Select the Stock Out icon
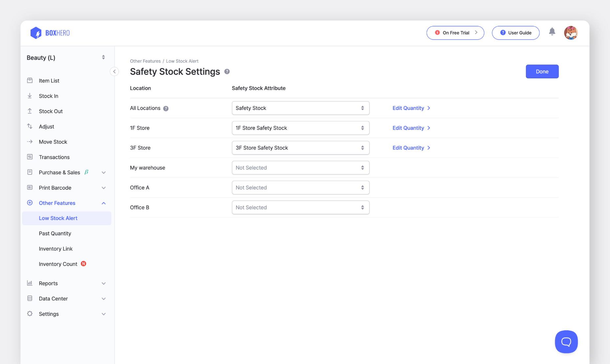 click(x=30, y=111)
